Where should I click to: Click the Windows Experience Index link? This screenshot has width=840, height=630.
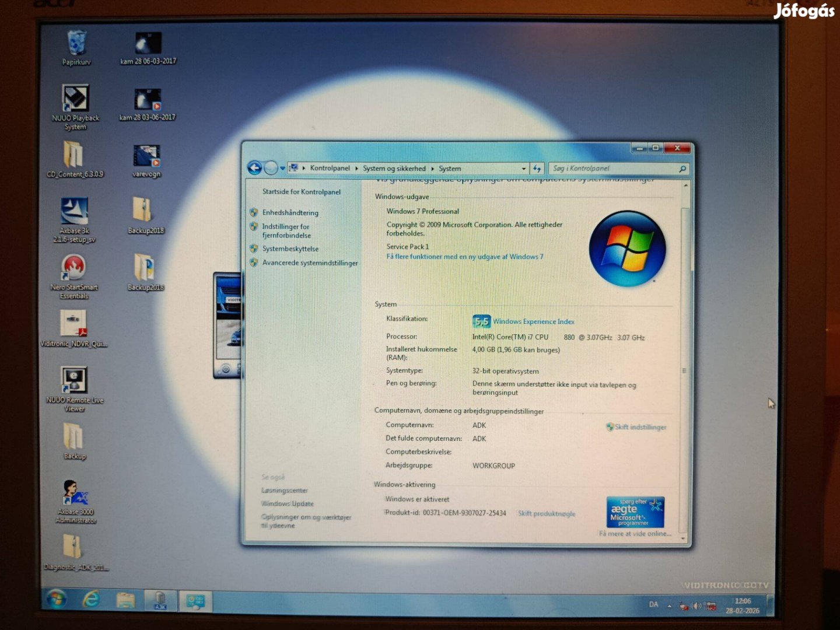(533, 321)
